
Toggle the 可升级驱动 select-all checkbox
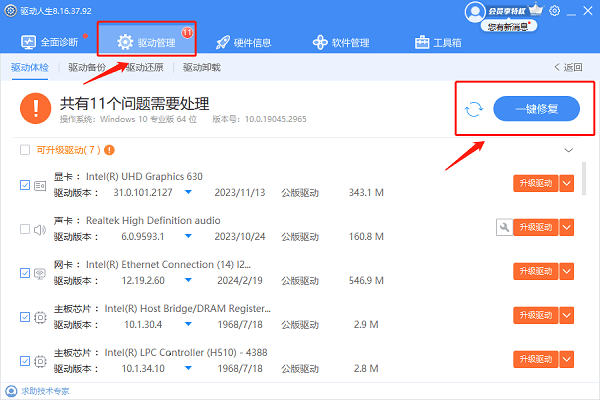tap(25, 150)
